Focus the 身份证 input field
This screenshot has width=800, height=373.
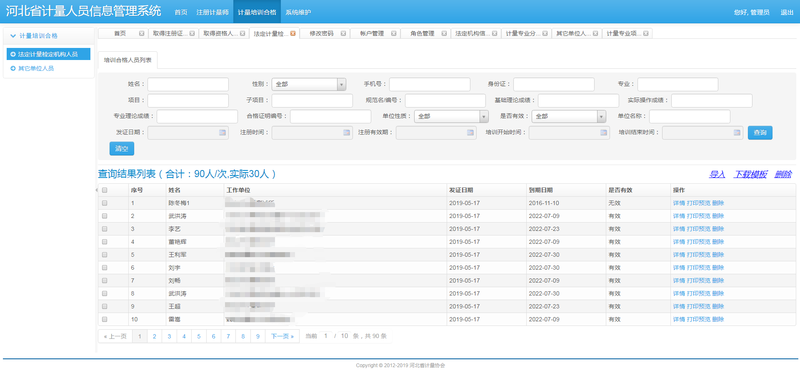[x=554, y=85]
